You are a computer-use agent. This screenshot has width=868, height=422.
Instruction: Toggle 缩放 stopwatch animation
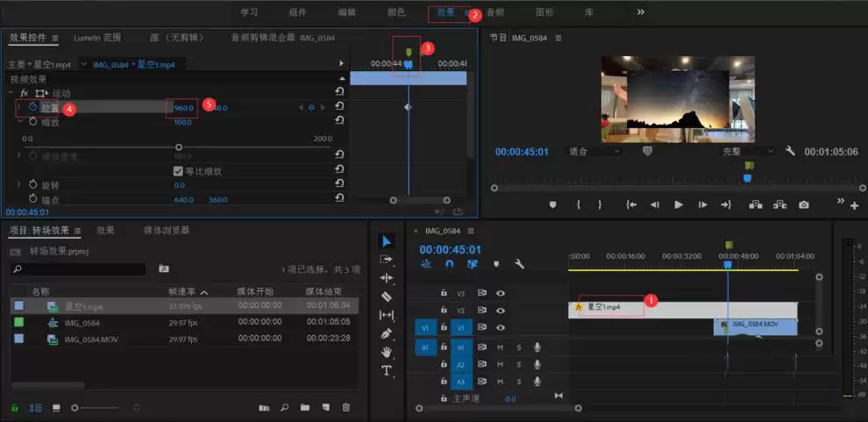point(32,121)
